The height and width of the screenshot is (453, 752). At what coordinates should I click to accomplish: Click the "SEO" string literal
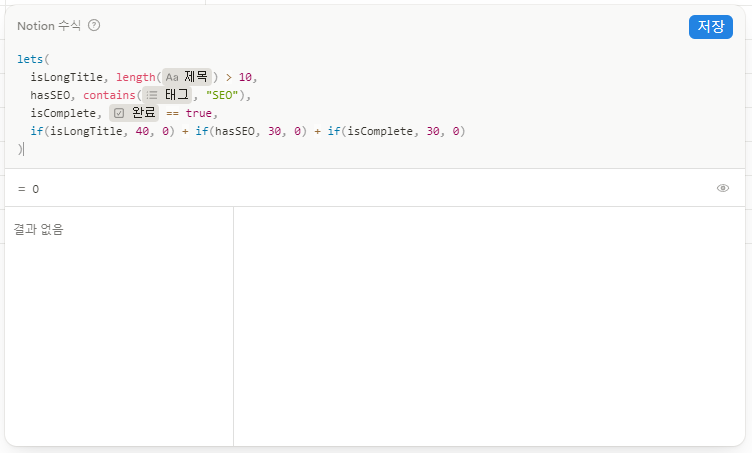click(x=222, y=95)
